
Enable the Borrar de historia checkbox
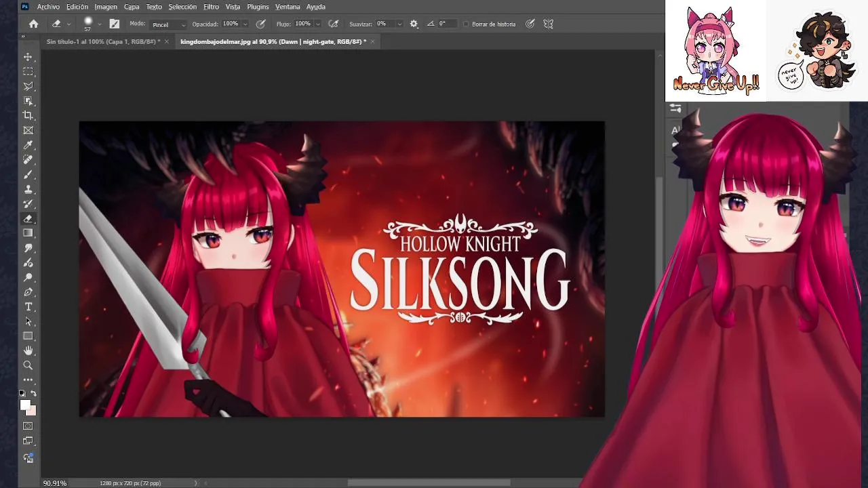pos(466,24)
